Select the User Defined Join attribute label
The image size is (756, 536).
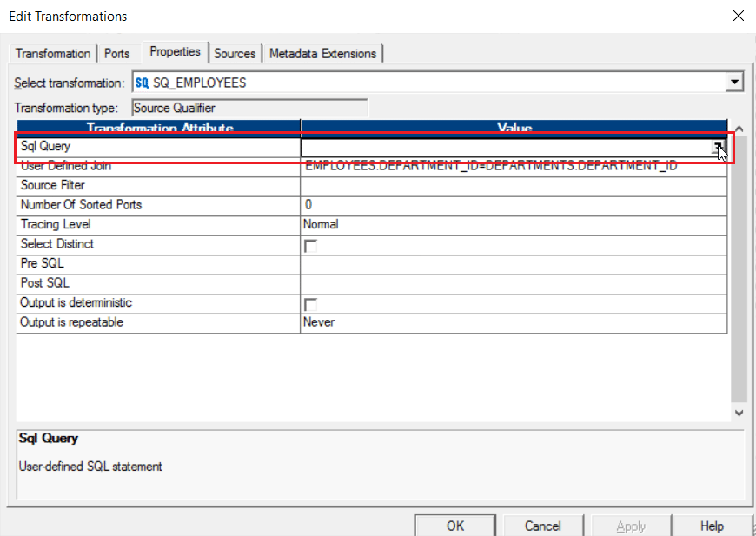tap(65, 166)
